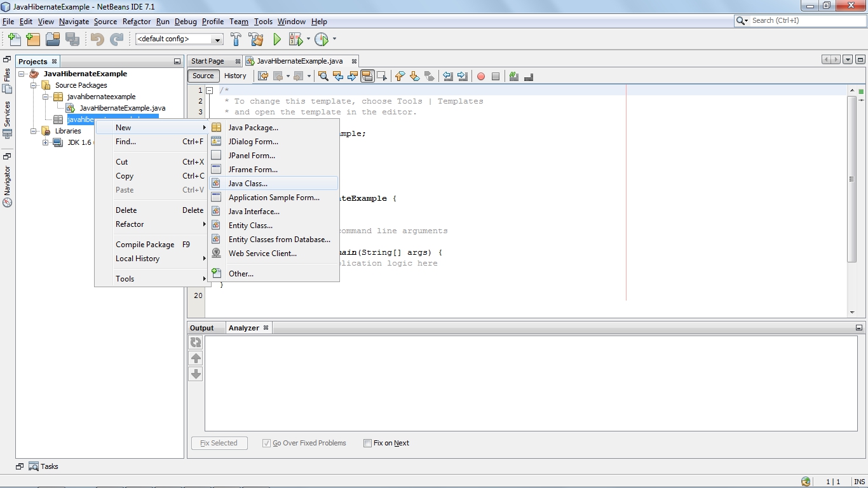868x488 pixels.
Task: Click the History view button
Action: (235, 76)
